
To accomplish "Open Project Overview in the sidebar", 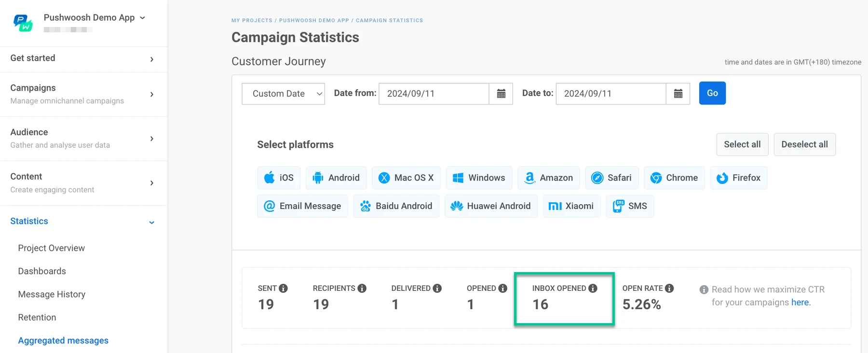I will [51, 248].
